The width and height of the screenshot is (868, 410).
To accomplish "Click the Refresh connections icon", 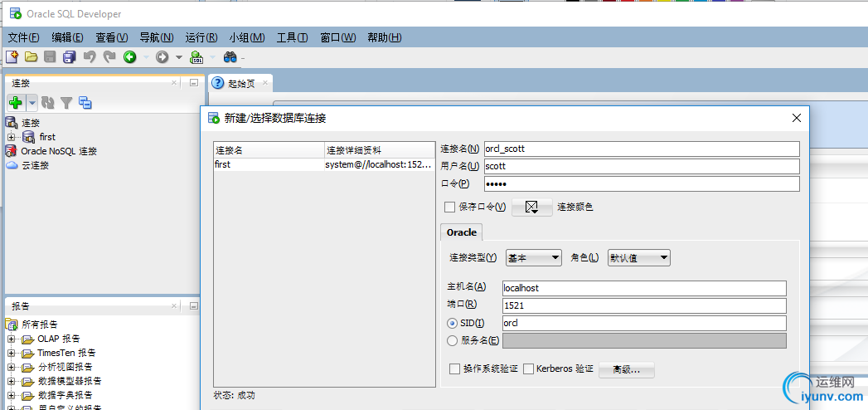I will tap(48, 103).
